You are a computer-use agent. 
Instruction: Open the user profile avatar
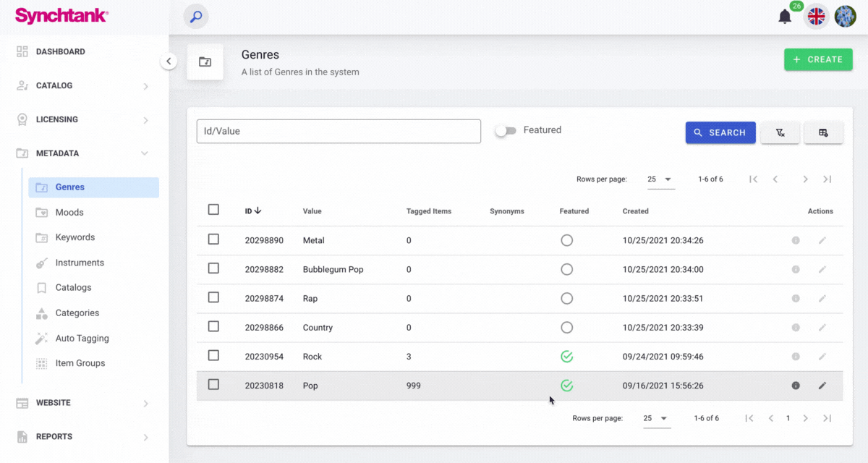(x=845, y=17)
